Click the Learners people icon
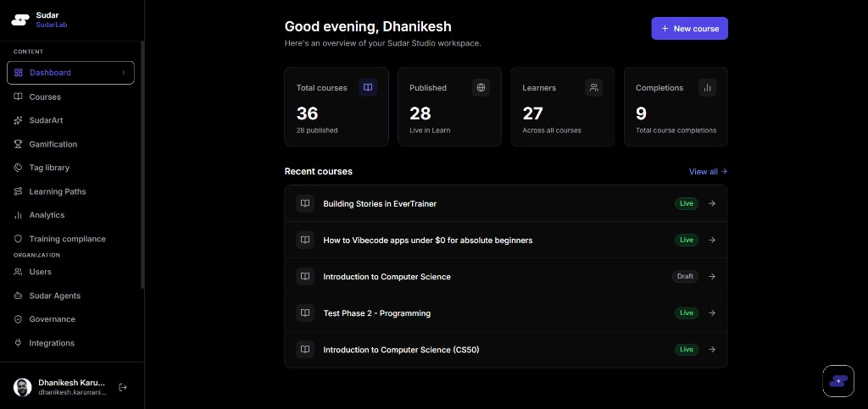 594,87
